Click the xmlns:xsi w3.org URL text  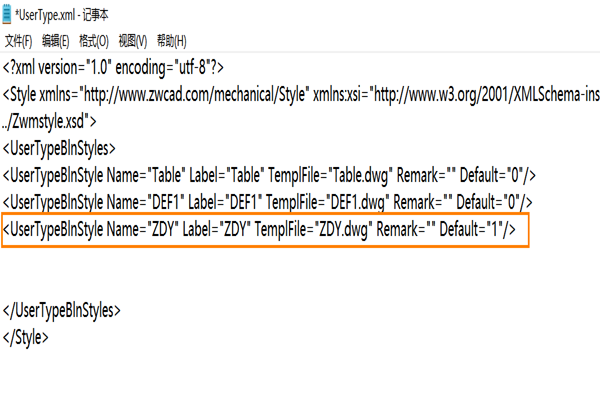pos(457,95)
